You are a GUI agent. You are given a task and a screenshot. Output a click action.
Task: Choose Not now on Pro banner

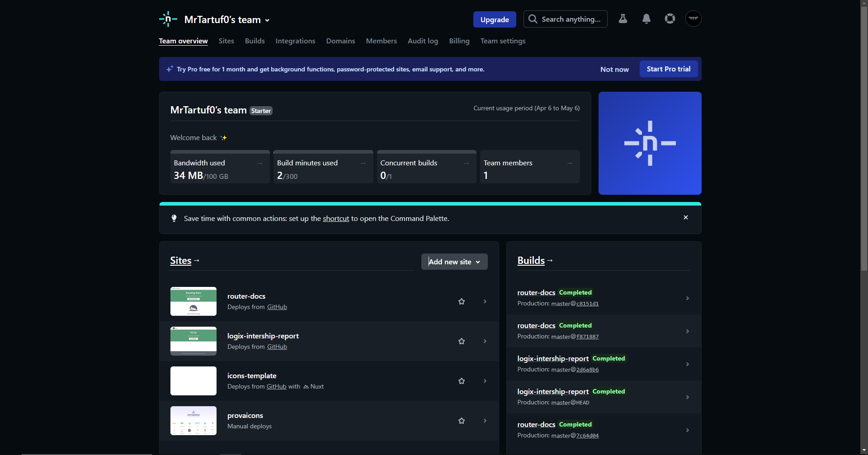pos(614,70)
